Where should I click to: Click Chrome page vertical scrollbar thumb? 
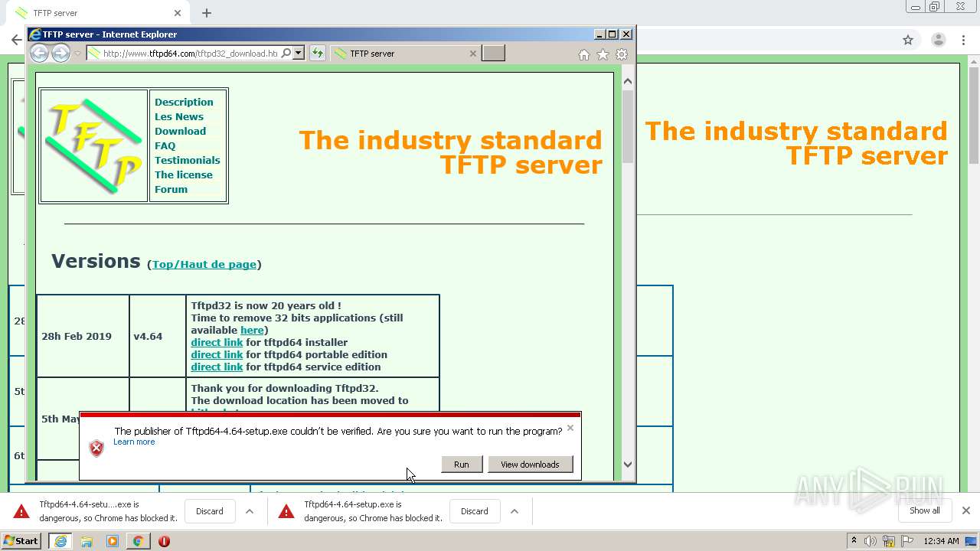[974, 115]
